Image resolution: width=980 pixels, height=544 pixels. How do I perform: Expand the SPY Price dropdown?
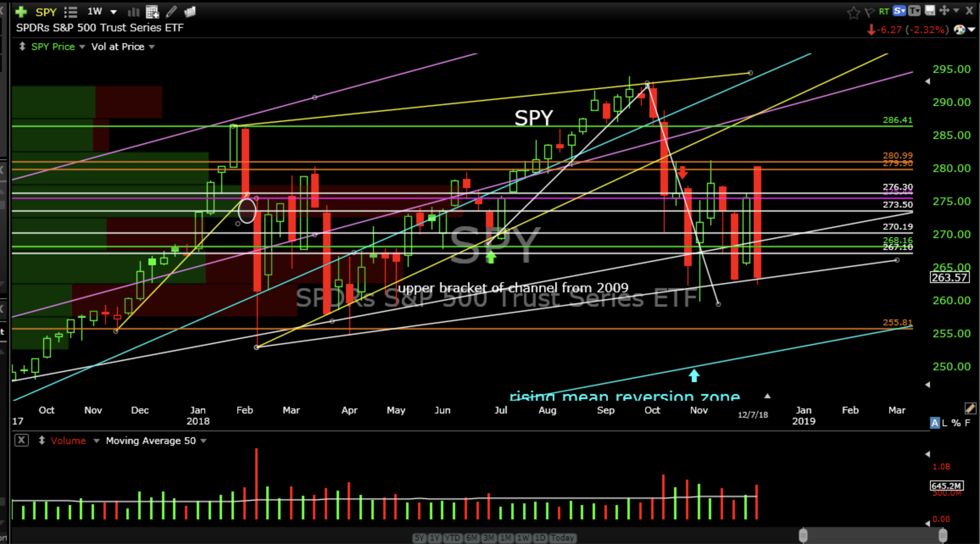(82, 47)
